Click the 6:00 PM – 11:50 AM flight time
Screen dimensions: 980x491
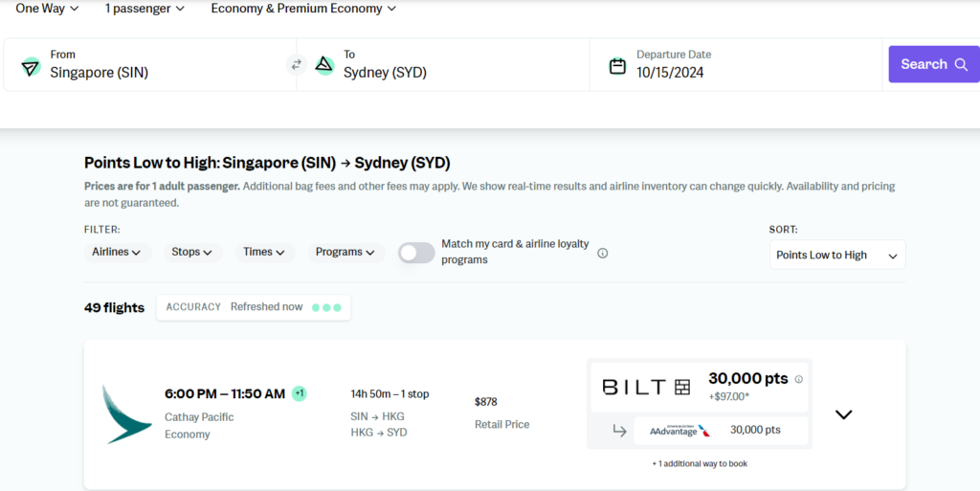225,393
